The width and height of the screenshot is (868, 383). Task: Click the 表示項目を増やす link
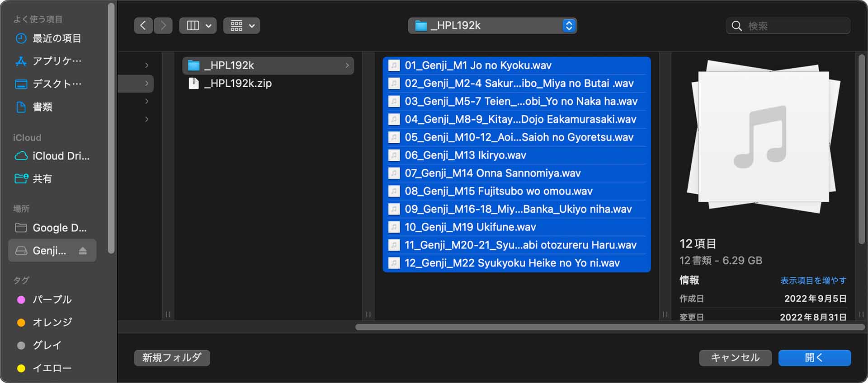[x=813, y=280]
